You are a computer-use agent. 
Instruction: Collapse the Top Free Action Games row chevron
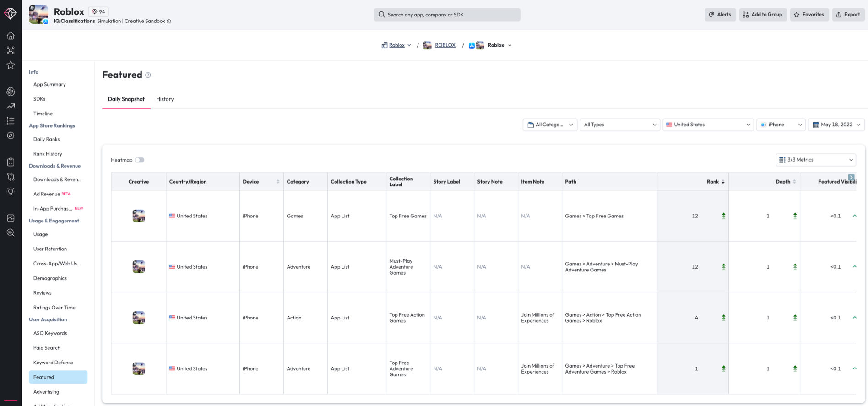tap(854, 317)
